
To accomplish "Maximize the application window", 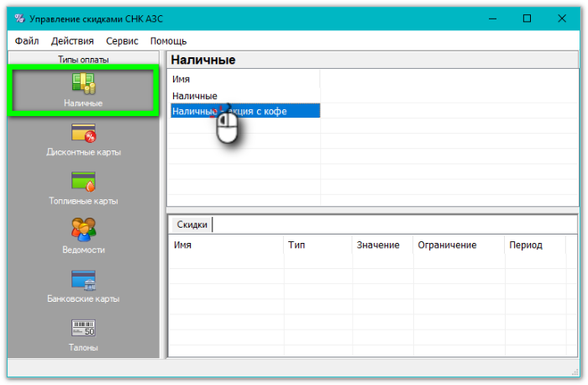I will click(x=527, y=18).
